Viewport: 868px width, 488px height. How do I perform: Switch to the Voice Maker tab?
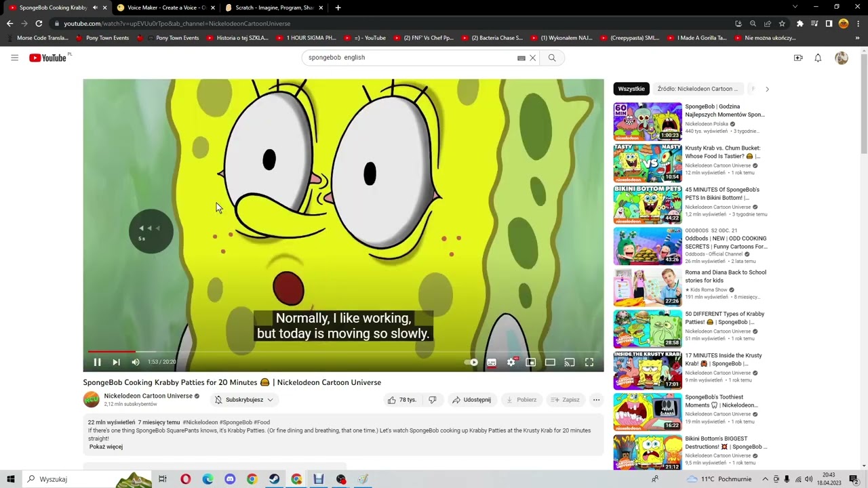point(165,7)
